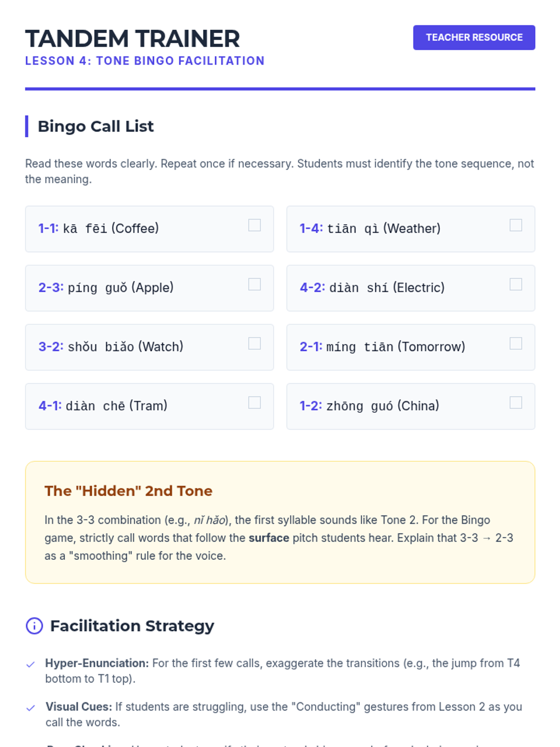Viewport: 560px width, 747px height.
Task: Click the 4-2 tone pattern label
Action: [x=312, y=288]
